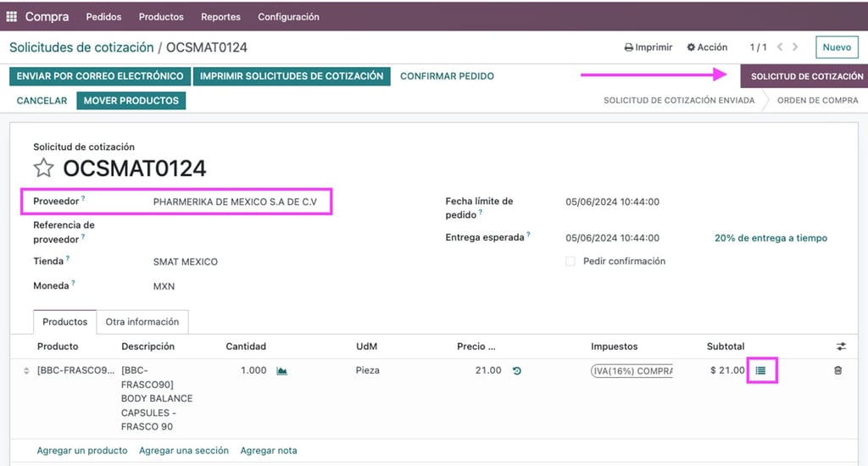
Task: Click the Moneda field MXN
Action: (164, 286)
